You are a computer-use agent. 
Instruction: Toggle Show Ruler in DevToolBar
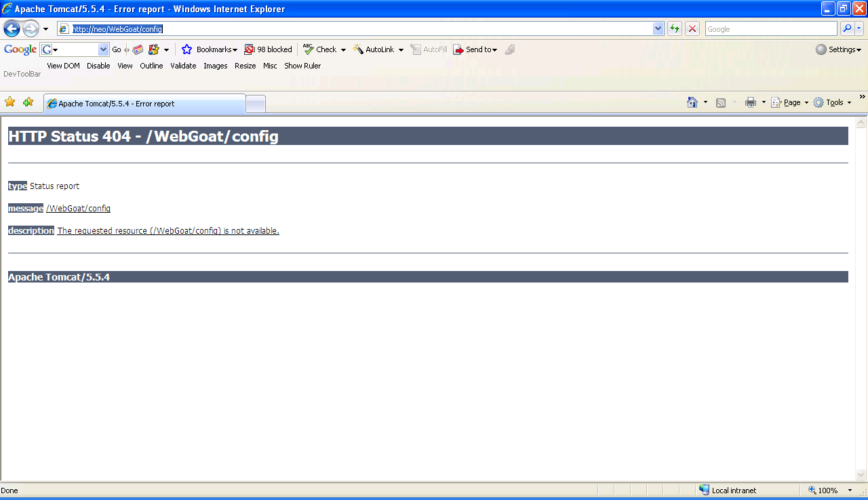click(x=302, y=66)
